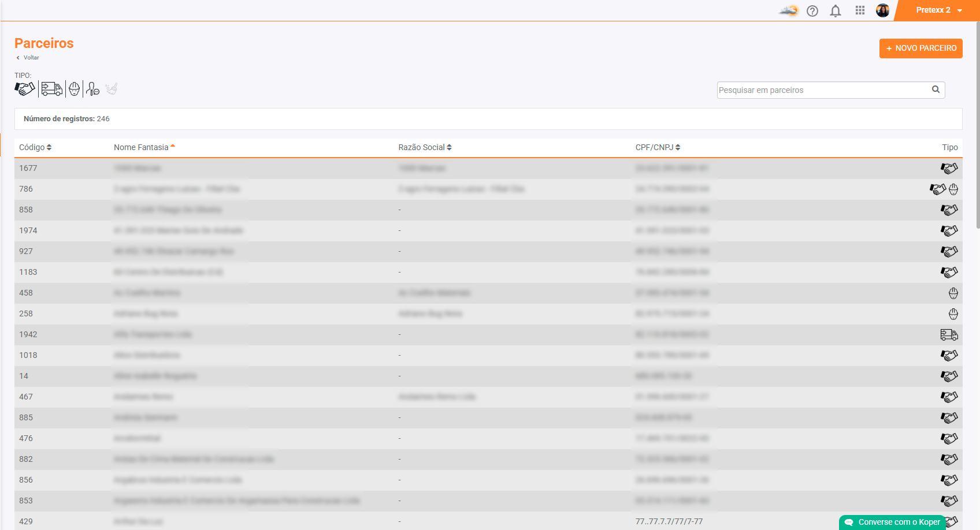The height and width of the screenshot is (530, 980).
Task: Click the Parceiros page title
Action: [44, 43]
